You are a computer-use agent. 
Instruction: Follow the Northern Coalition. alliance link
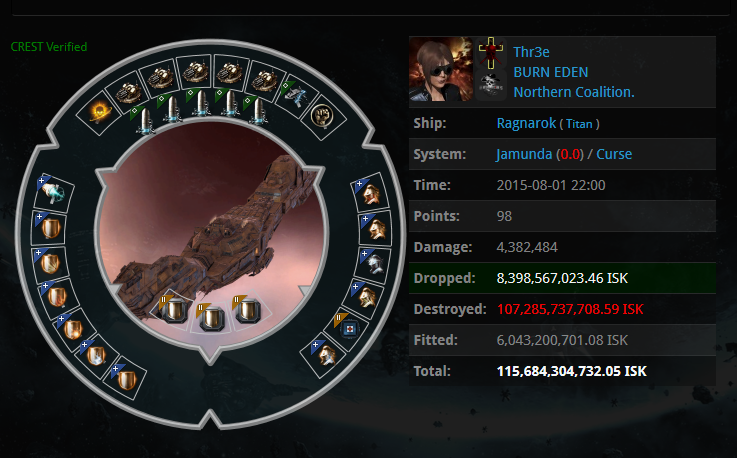pyautogui.click(x=574, y=92)
